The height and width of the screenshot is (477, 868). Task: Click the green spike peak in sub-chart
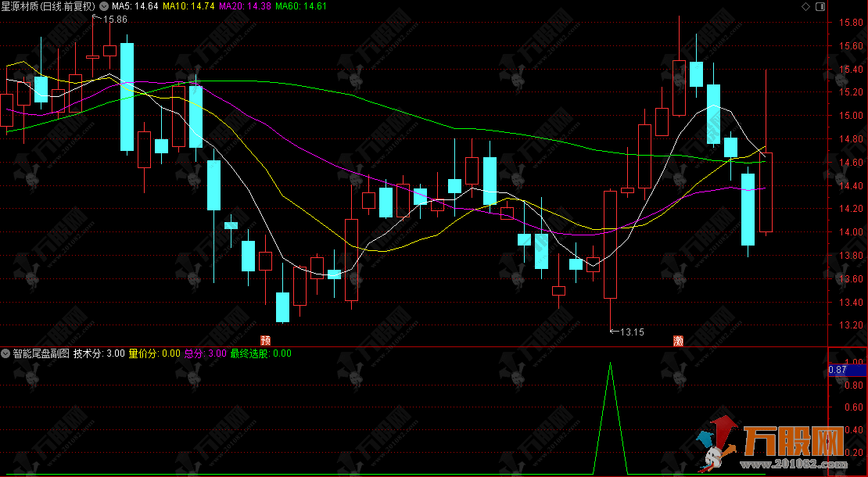[x=611, y=364]
